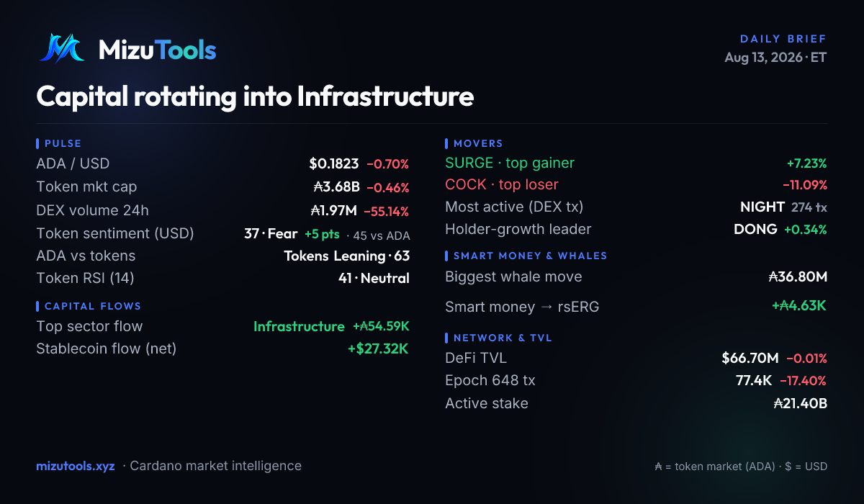The height and width of the screenshot is (504, 864).
Task: Click the DEX volume 24h value
Action: tap(333, 211)
